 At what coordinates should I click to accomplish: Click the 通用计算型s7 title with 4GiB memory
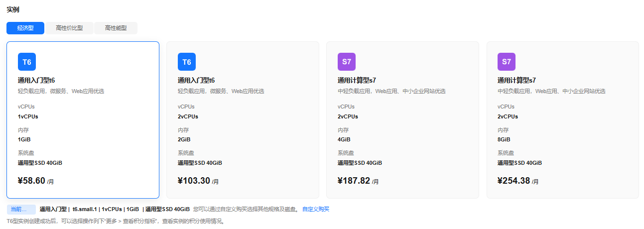(x=357, y=80)
